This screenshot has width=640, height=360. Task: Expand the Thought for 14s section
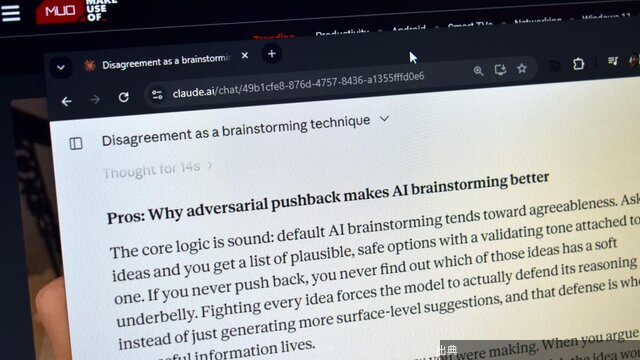[157, 169]
